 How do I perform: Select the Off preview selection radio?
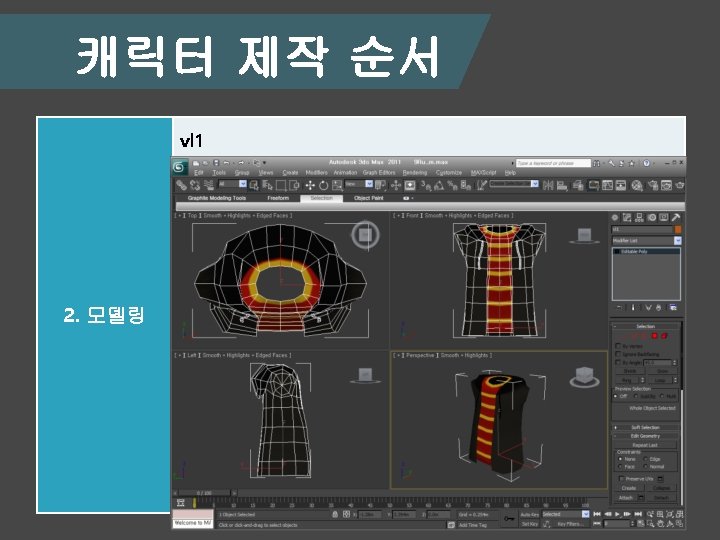coord(616,396)
